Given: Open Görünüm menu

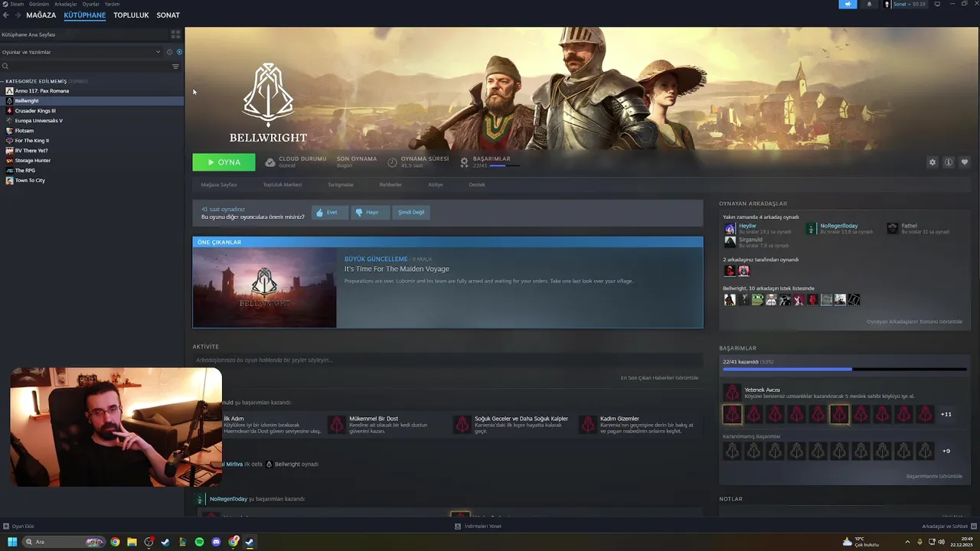Looking at the screenshot, I should 39,4.
